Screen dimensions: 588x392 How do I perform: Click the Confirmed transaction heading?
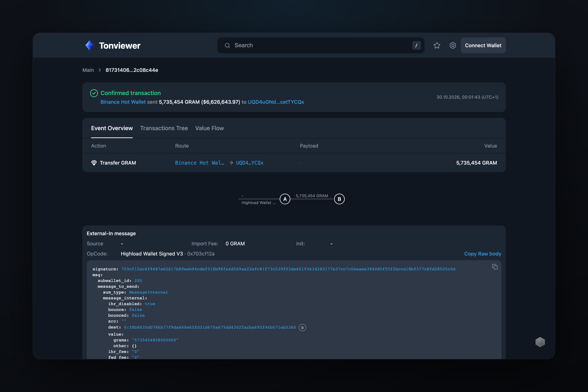130,93
